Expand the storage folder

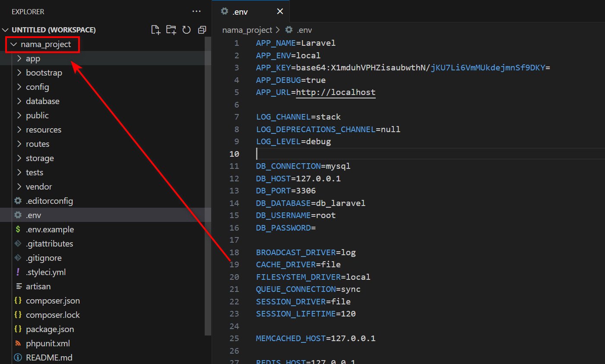tap(19, 158)
